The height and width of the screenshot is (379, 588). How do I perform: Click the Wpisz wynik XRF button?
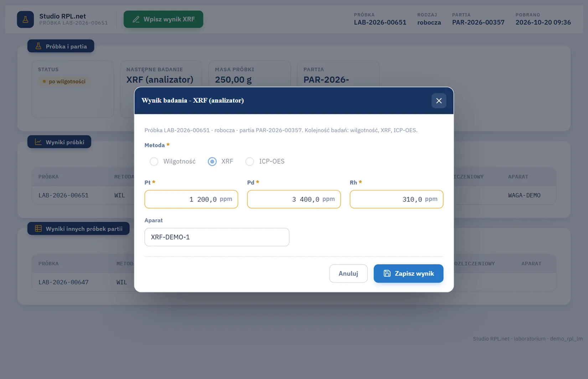tap(163, 19)
